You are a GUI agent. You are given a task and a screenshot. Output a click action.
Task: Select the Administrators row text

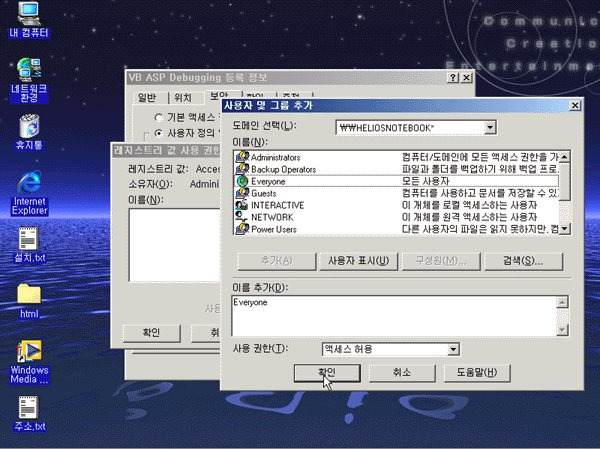(276, 157)
